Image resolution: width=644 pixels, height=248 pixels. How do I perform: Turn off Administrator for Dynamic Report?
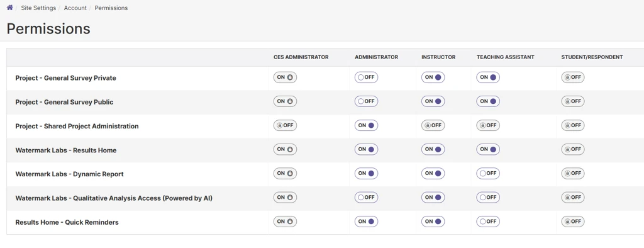[367, 174]
